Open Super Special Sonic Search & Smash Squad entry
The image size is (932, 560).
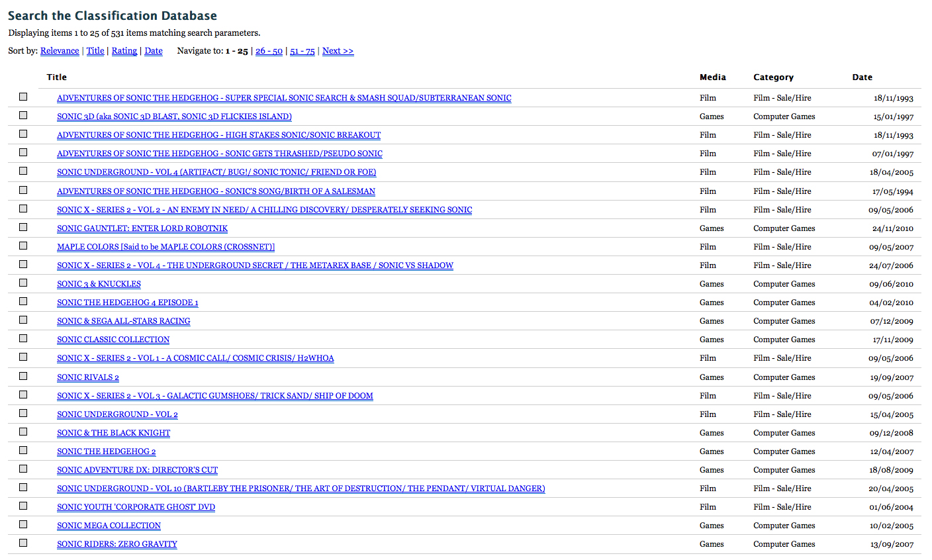[x=284, y=98]
